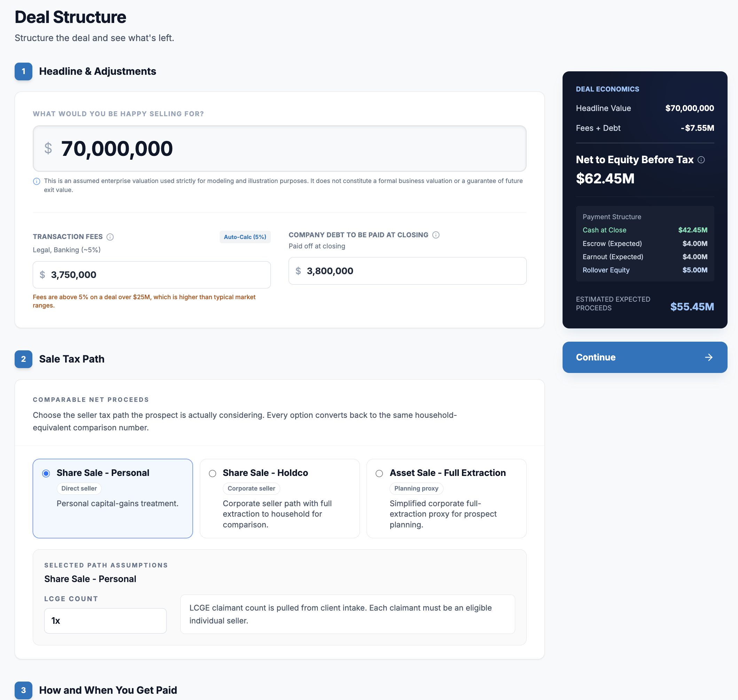Screen dimensions: 738x700
Task: Enable Auto-Calc (5%) for transaction fees
Action: pyautogui.click(x=245, y=237)
